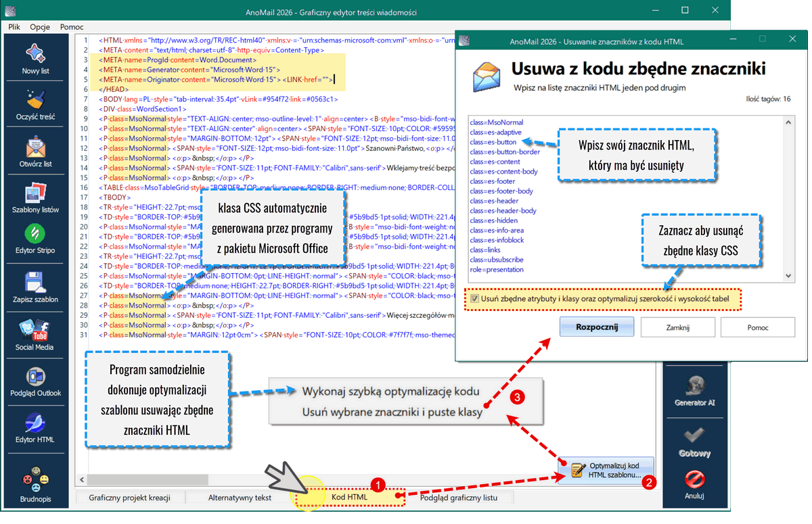Switch to Graficzny projekt kreacji tab

coord(129,498)
